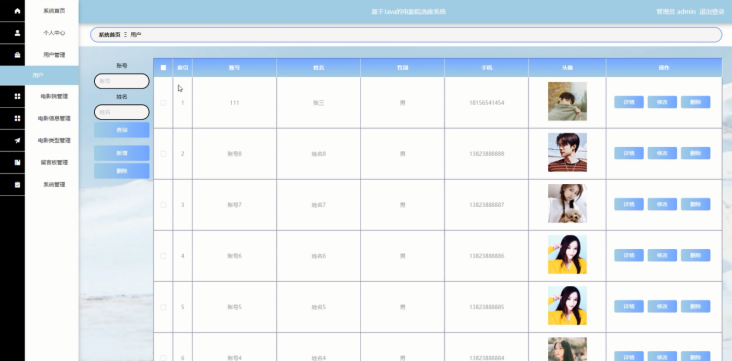732x361 pixels.
Task: Click phone number 13823888886
Action: (x=486, y=256)
